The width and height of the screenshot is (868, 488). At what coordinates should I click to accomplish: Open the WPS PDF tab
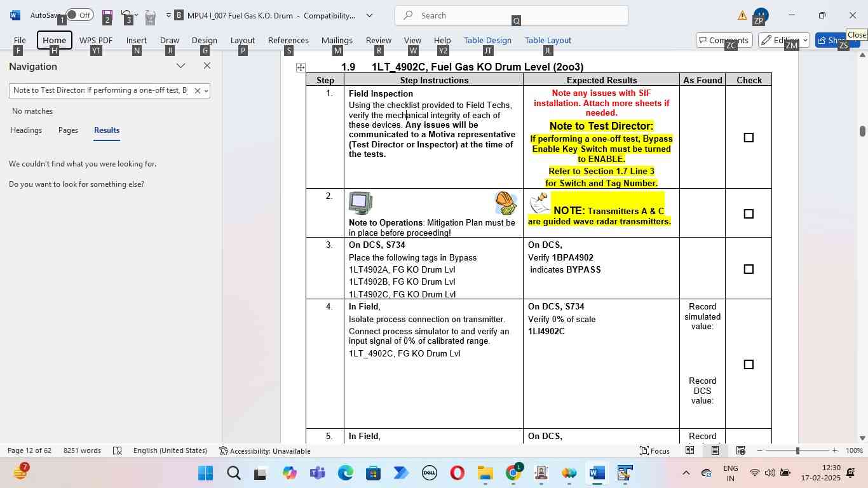96,40
